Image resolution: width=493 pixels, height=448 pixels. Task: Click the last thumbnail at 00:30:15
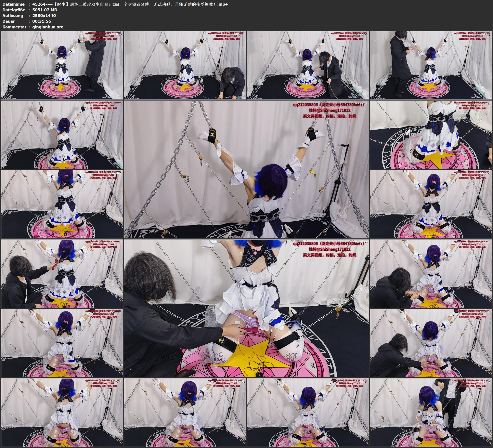coord(431,412)
